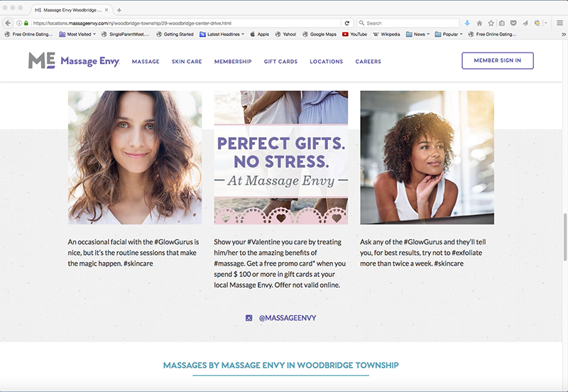Click the vertical page scrollbar thumb

coord(565,237)
